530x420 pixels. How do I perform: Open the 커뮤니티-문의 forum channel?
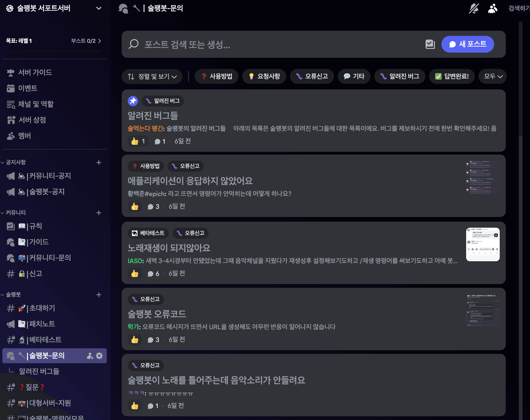click(x=54, y=258)
